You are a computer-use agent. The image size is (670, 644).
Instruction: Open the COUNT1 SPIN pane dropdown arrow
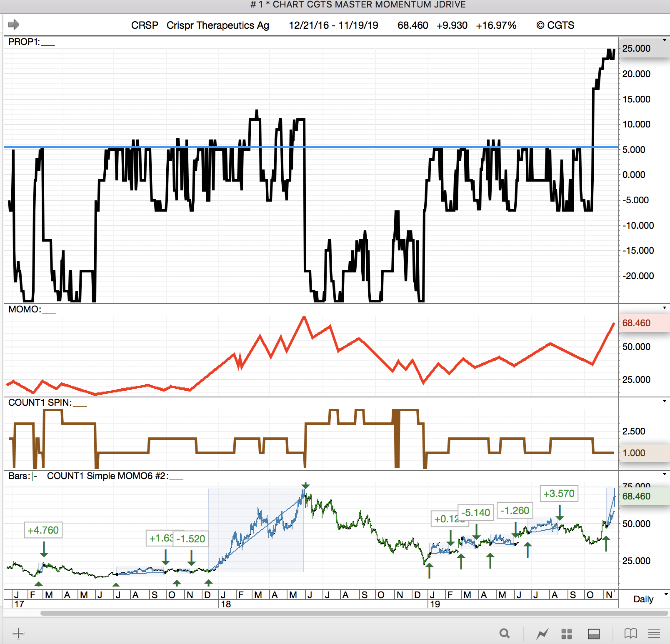[664, 401]
